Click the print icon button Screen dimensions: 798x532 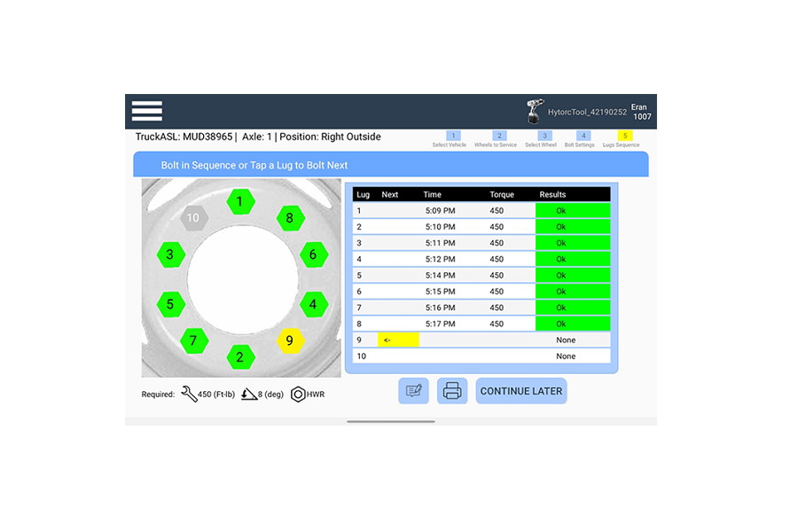click(x=452, y=391)
